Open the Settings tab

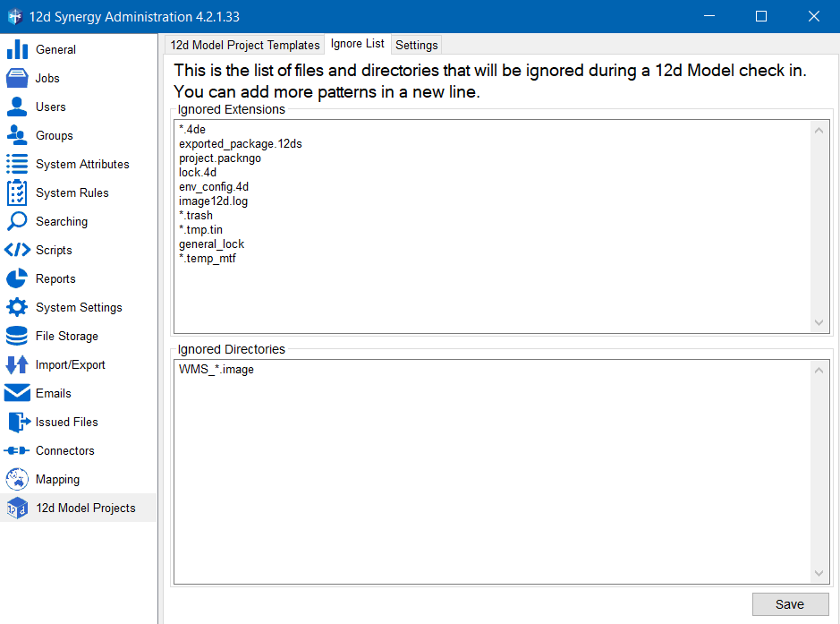point(416,45)
